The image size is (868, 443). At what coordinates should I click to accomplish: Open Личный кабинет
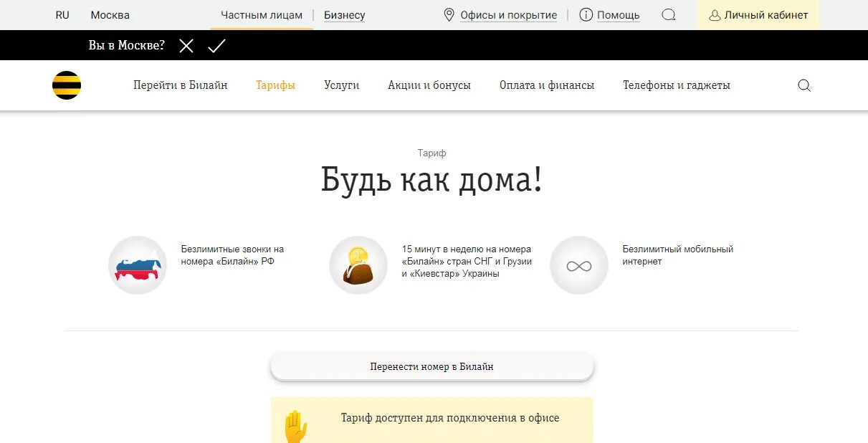(x=758, y=15)
